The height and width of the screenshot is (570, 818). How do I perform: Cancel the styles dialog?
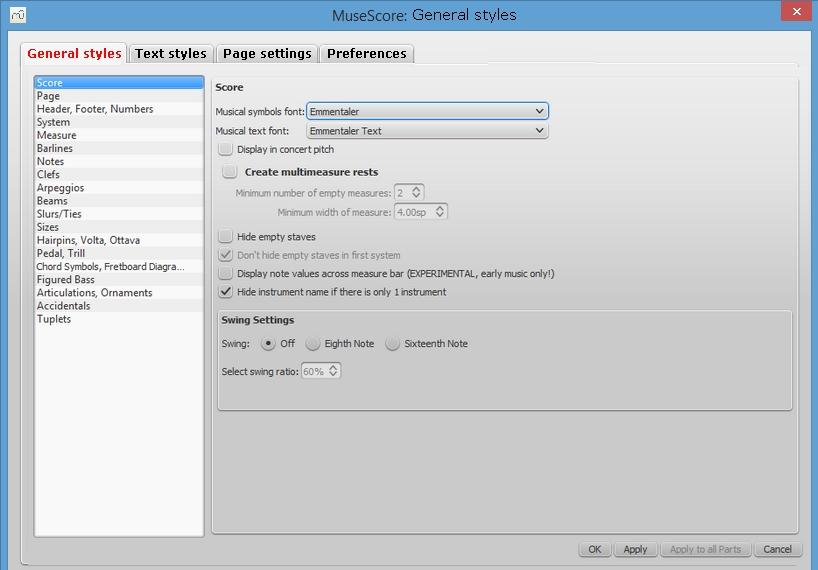point(777,549)
